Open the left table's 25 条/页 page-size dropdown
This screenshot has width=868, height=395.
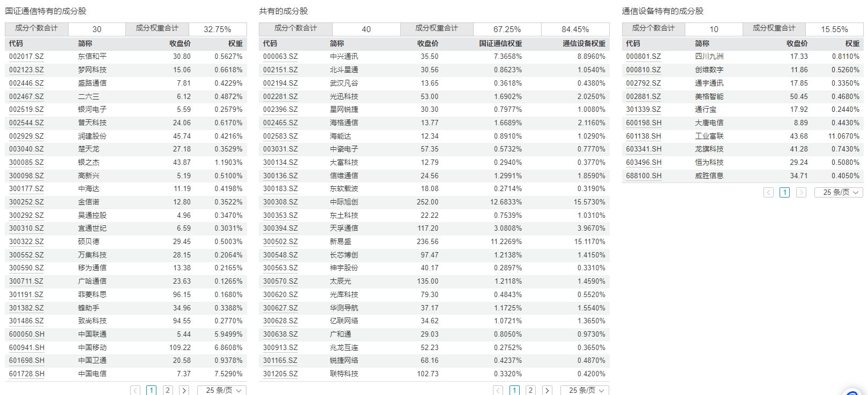click(x=222, y=390)
